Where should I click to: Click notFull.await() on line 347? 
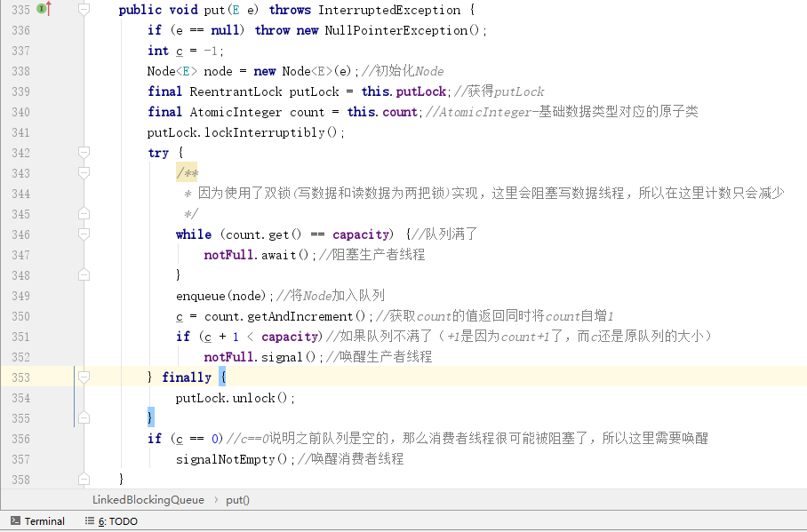click(x=256, y=255)
